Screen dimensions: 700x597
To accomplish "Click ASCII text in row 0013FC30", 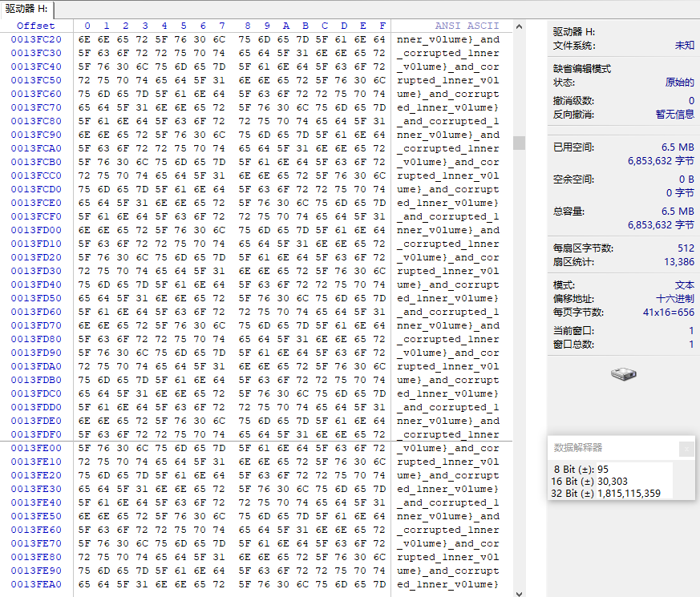I will pos(447,53).
